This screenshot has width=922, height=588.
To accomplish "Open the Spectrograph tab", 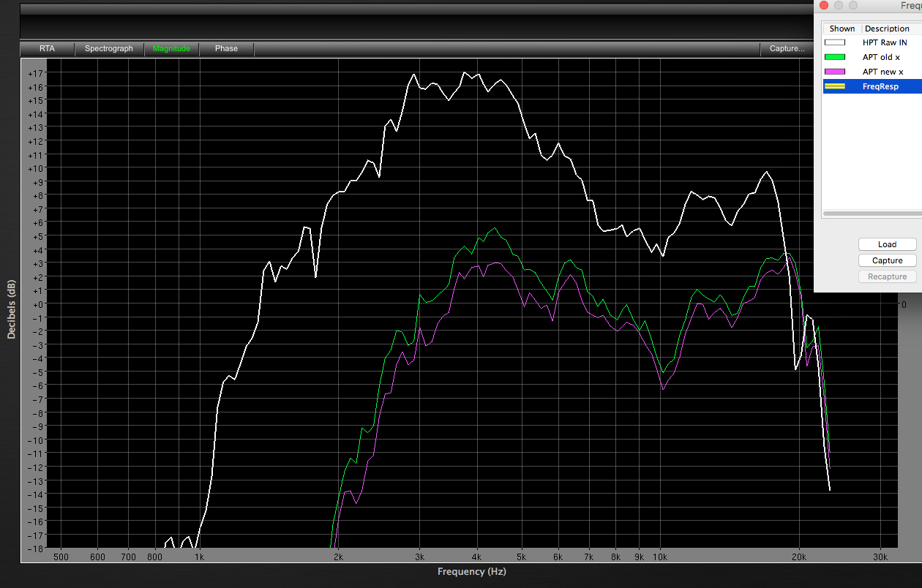I will tap(109, 49).
